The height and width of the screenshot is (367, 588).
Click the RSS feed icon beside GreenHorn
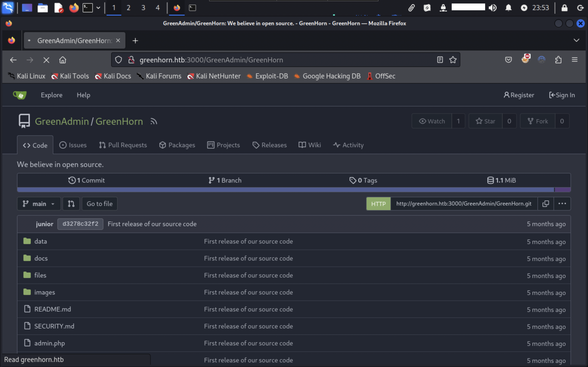click(154, 121)
